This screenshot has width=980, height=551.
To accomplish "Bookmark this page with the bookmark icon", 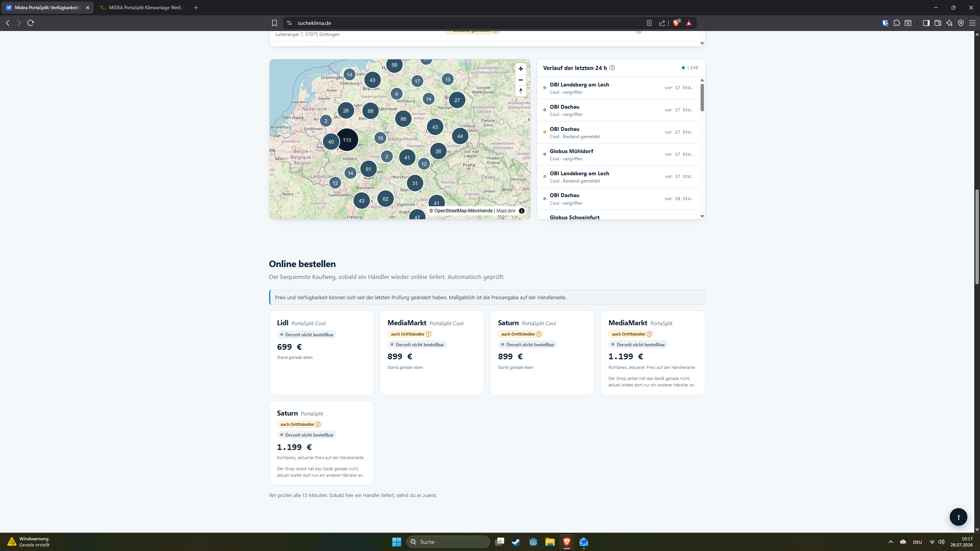I will [x=274, y=23].
